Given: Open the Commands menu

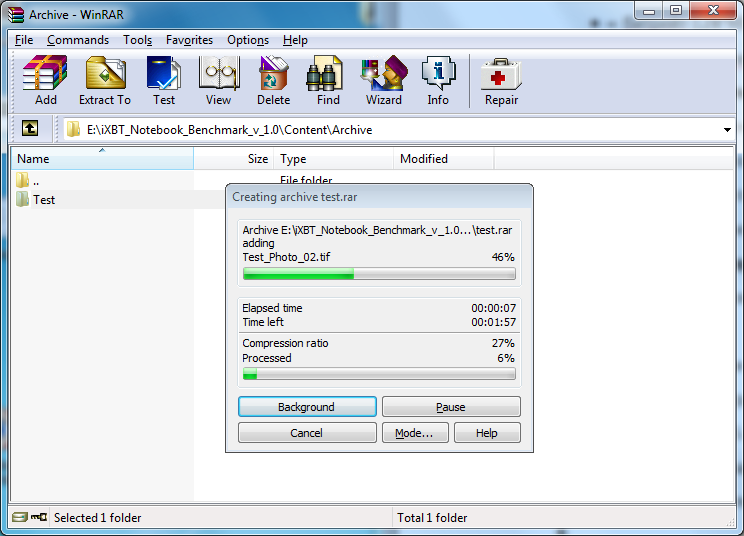Looking at the screenshot, I should pos(78,40).
